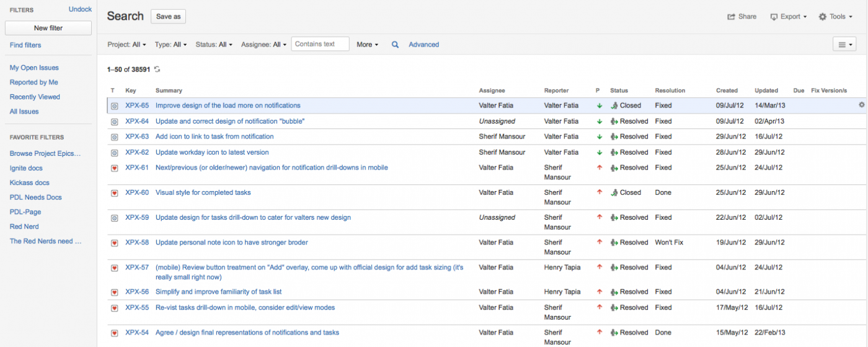Select My Open Issues filter
This screenshot has width=868, height=347.
tap(34, 68)
